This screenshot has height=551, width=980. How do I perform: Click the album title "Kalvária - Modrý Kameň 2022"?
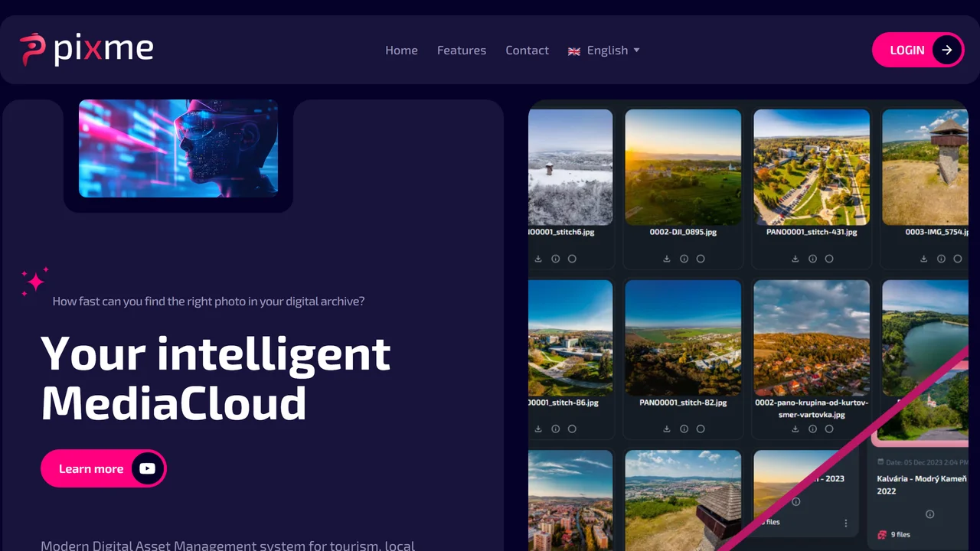pos(922,484)
